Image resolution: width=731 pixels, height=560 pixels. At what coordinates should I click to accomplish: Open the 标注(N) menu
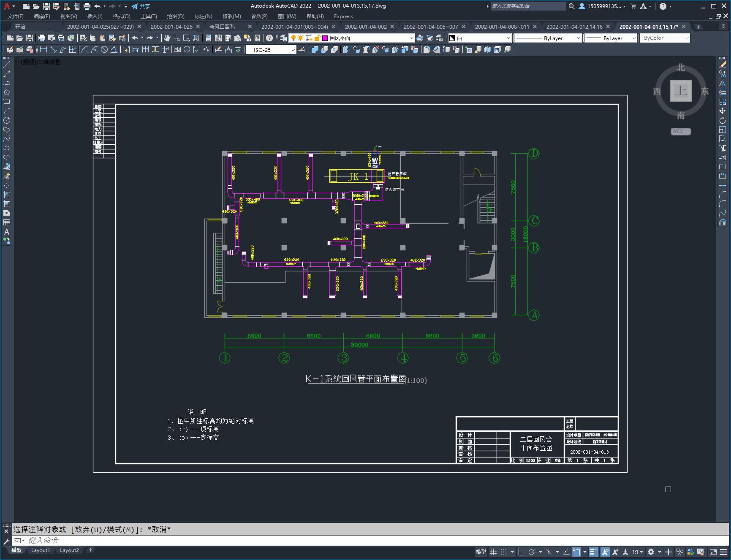coord(203,16)
